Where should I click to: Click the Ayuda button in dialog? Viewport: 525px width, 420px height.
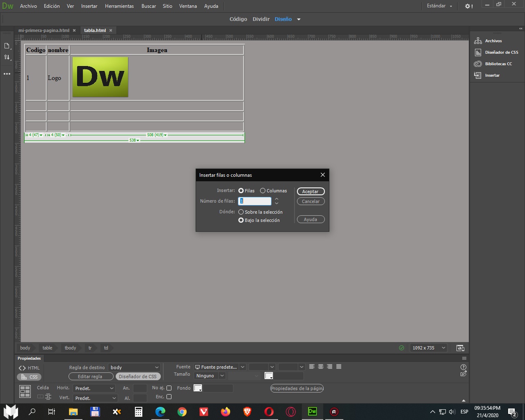pos(310,219)
